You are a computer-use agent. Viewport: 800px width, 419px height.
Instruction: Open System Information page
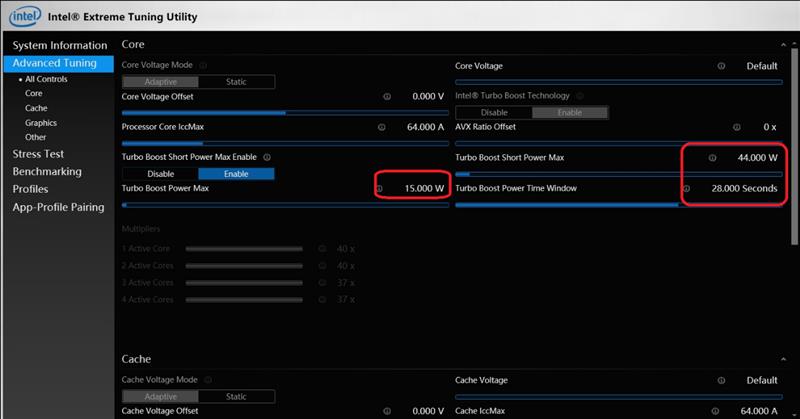pos(60,45)
